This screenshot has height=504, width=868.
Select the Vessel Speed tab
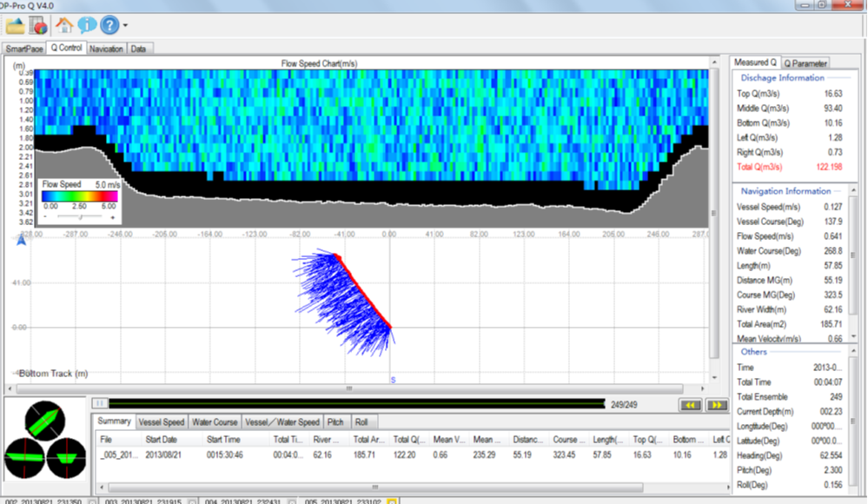pyautogui.click(x=162, y=422)
